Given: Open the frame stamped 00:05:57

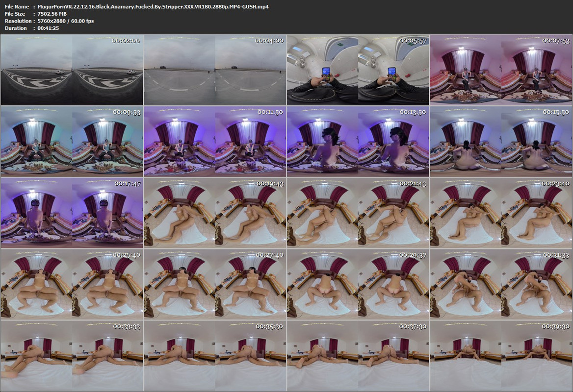Looking at the screenshot, I should pyautogui.click(x=358, y=70).
